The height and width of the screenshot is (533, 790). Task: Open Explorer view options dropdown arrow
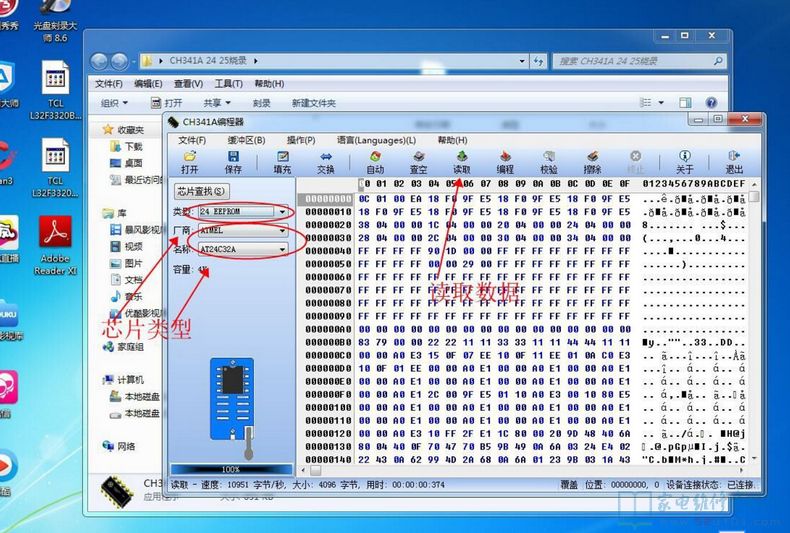[x=661, y=103]
